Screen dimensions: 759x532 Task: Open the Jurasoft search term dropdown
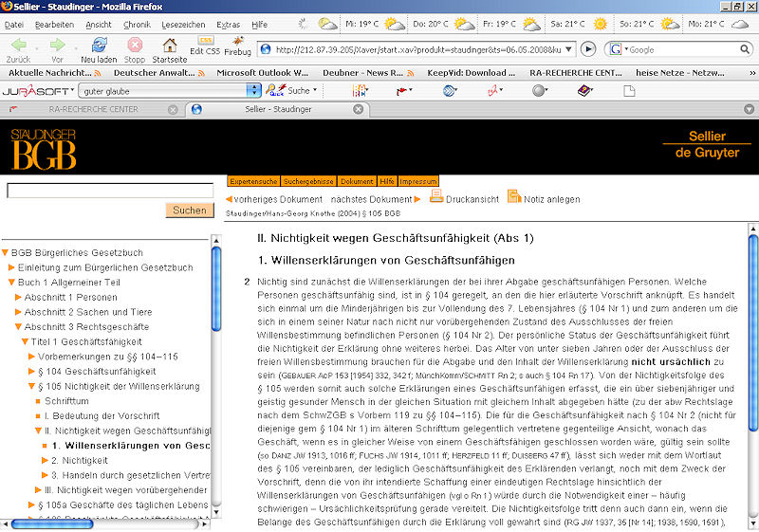click(253, 90)
